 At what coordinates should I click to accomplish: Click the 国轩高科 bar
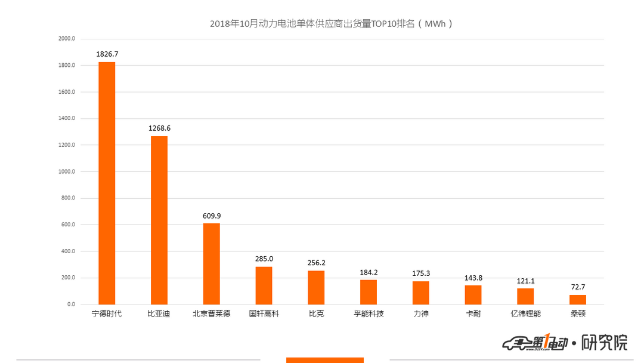[x=264, y=286]
